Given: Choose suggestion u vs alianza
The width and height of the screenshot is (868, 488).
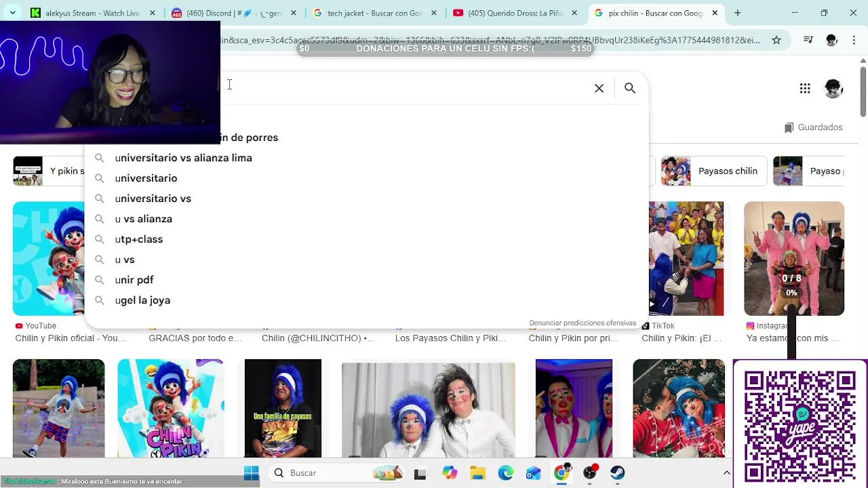Looking at the screenshot, I should 366,219.
